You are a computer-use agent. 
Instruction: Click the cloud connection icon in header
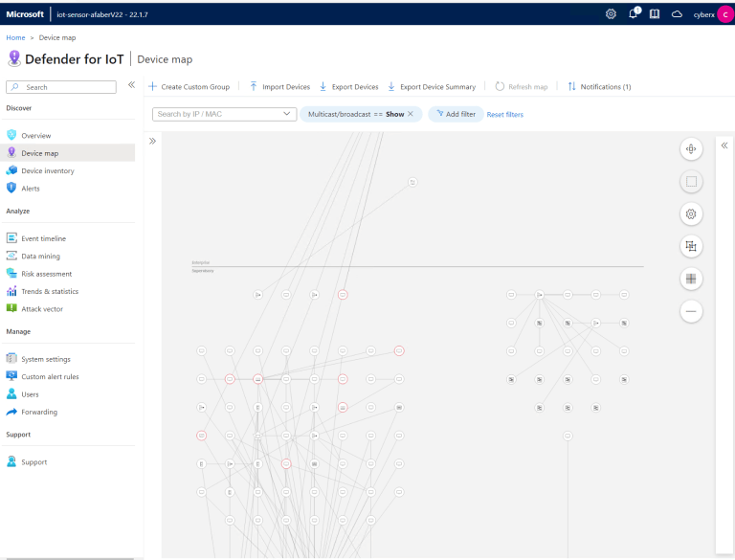click(x=677, y=13)
